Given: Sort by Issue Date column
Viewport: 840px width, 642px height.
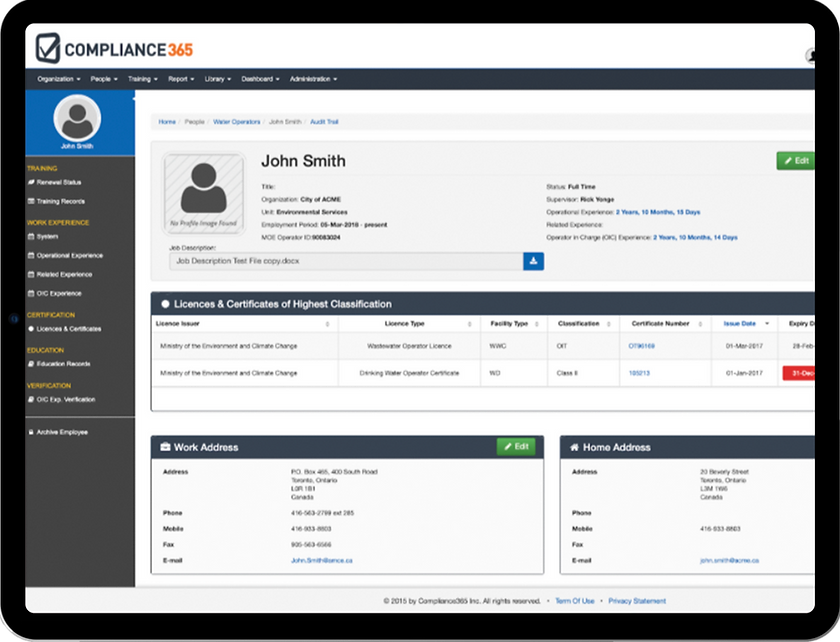Looking at the screenshot, I should (x=746, y=324).
